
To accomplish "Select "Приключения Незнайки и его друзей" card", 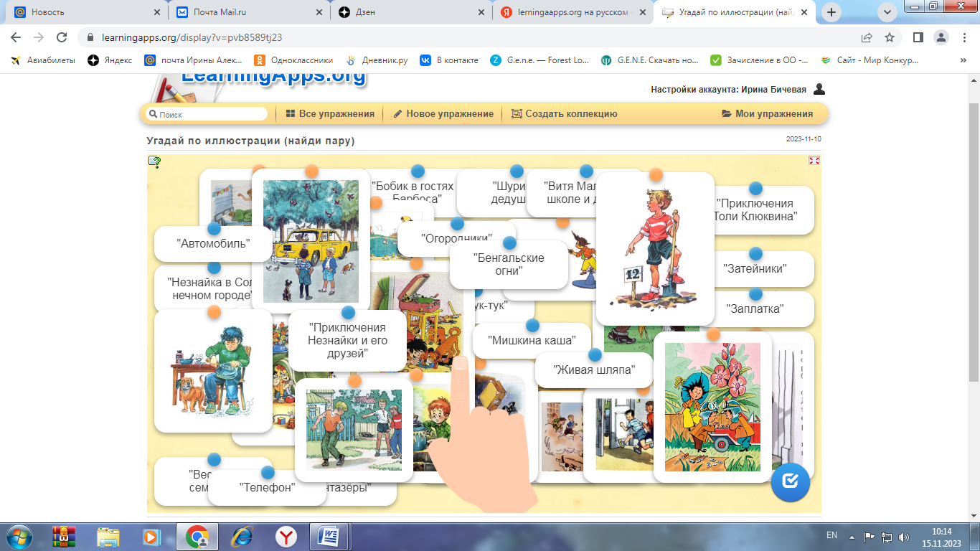I will (x=348, y=341).
